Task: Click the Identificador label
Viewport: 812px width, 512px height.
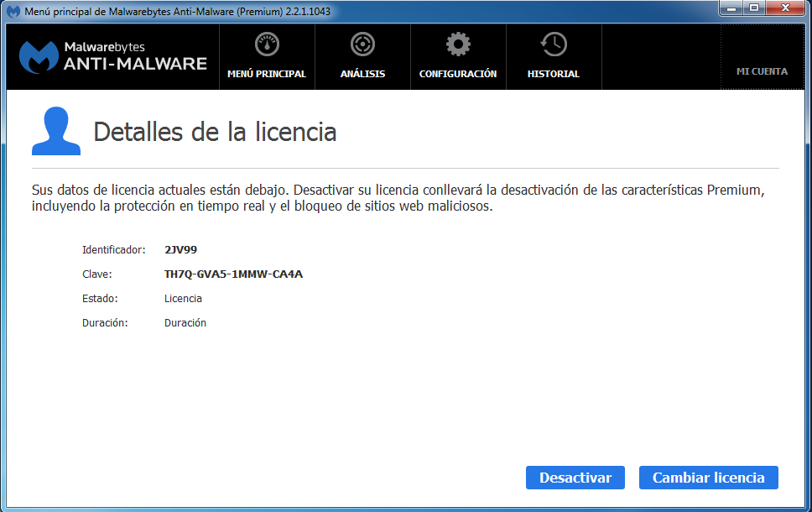Action: tap(114, 250)
